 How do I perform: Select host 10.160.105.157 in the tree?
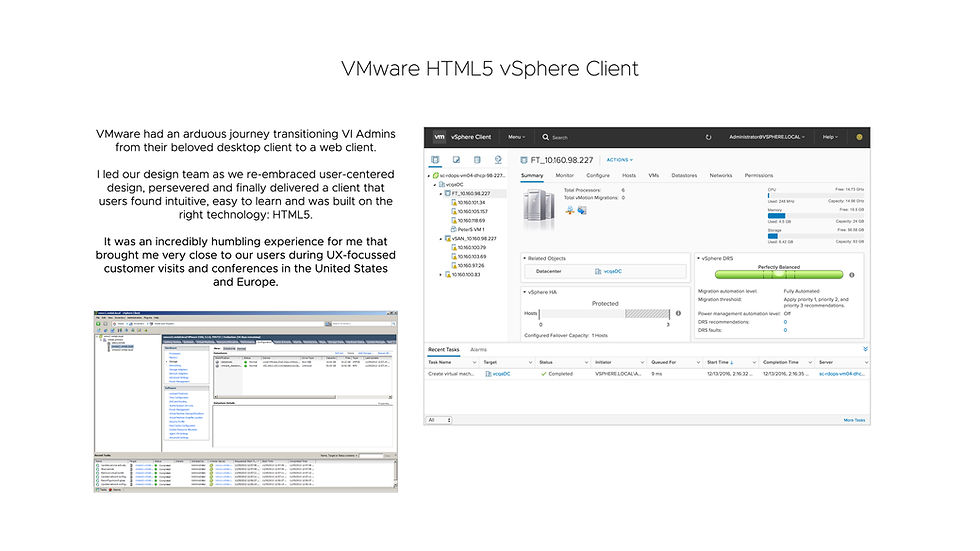[x=472, y=211]
